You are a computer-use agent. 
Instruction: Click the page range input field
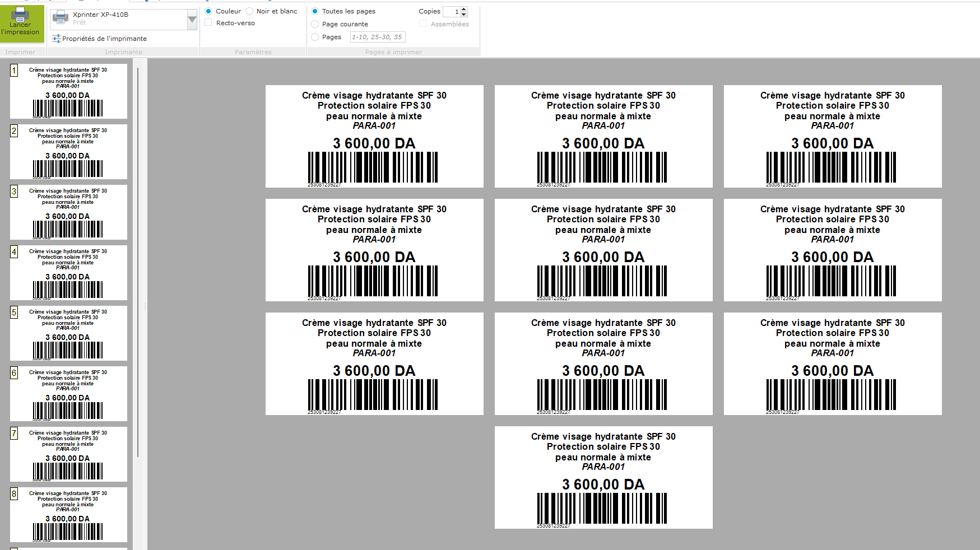[x=377, y=37]
